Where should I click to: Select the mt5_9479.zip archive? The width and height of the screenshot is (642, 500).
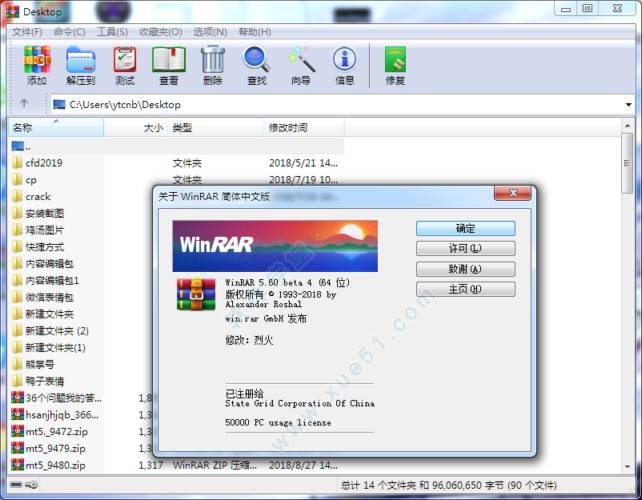pyautogui.click(x=49, y=448)
